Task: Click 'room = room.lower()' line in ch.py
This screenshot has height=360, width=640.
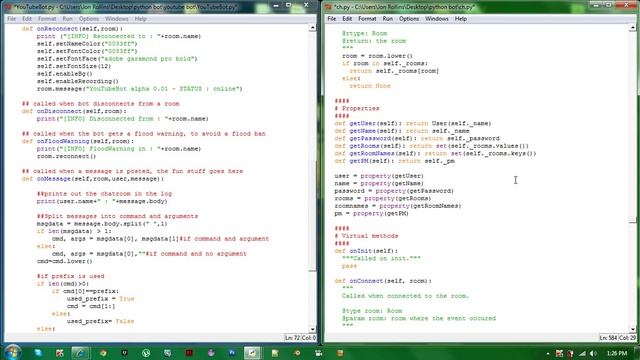Action: pyautogui.click(x=378, y=56)
